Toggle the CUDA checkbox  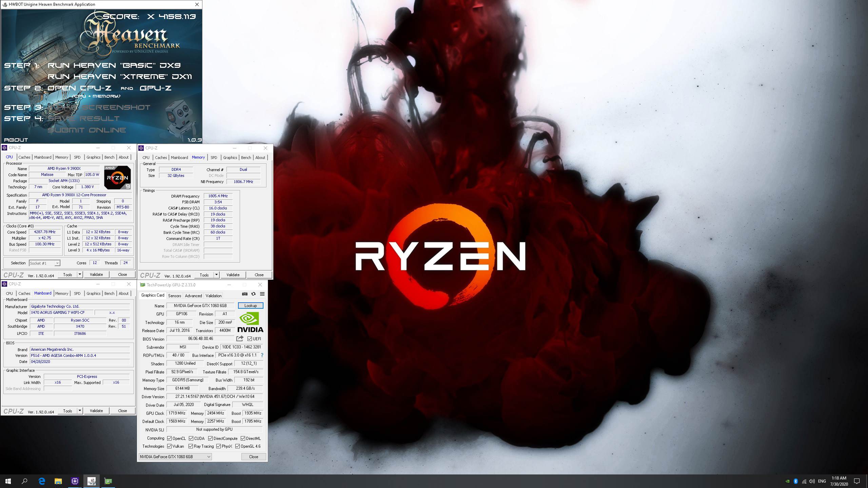191,438
